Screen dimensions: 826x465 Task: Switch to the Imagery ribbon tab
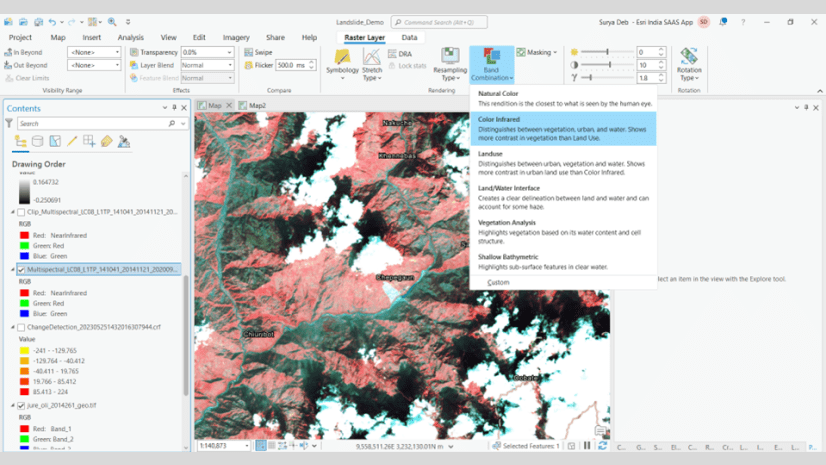pos(236,37)
